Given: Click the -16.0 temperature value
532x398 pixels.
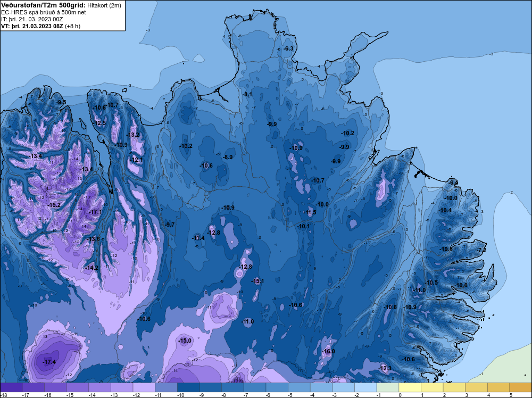Looking at the screenshot, I should coord(328,351).
